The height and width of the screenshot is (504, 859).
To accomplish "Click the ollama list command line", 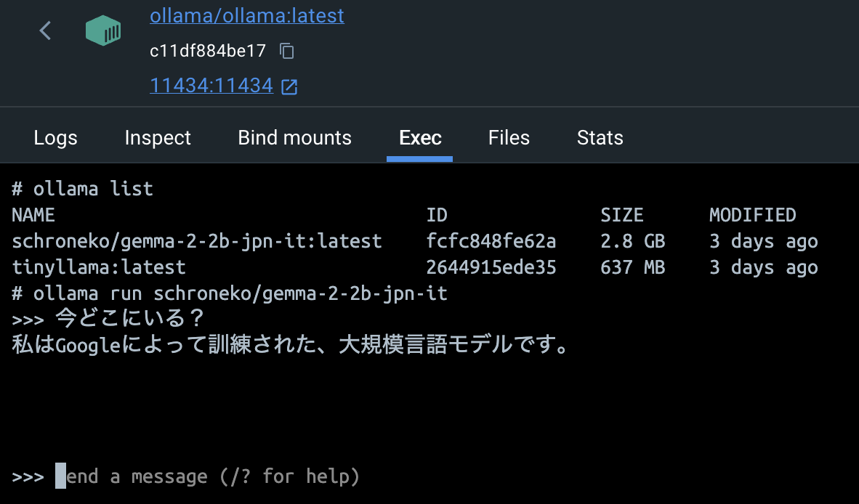I will (82, 189).
